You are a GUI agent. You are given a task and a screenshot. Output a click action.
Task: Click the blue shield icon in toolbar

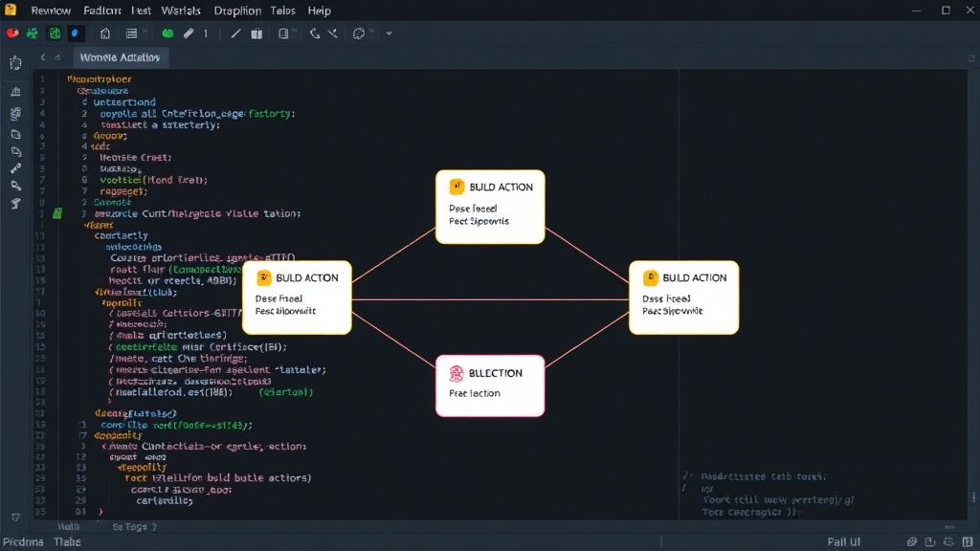point(75,33)
